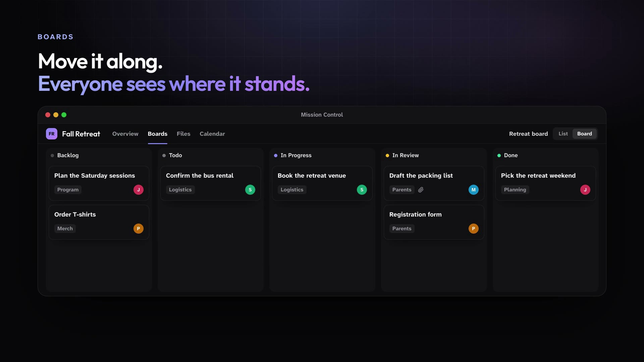Click the Done column header

[x=507, y=155]
